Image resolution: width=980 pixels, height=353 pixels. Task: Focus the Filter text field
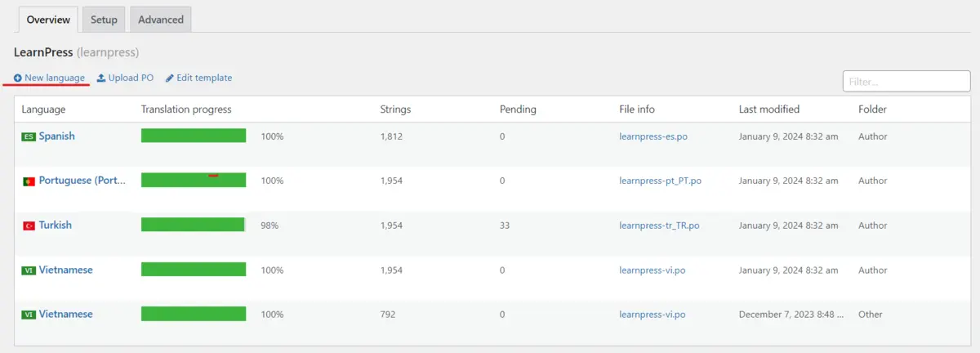[895, 82]
